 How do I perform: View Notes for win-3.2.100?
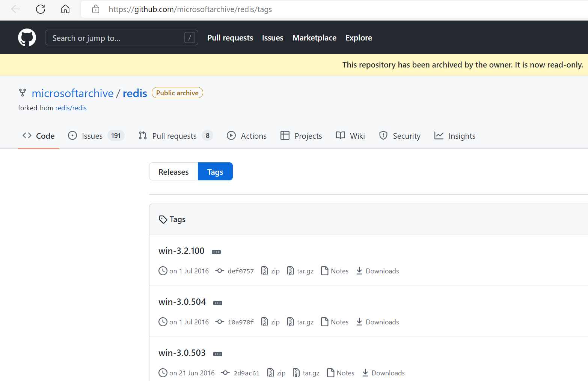(335, 271)
